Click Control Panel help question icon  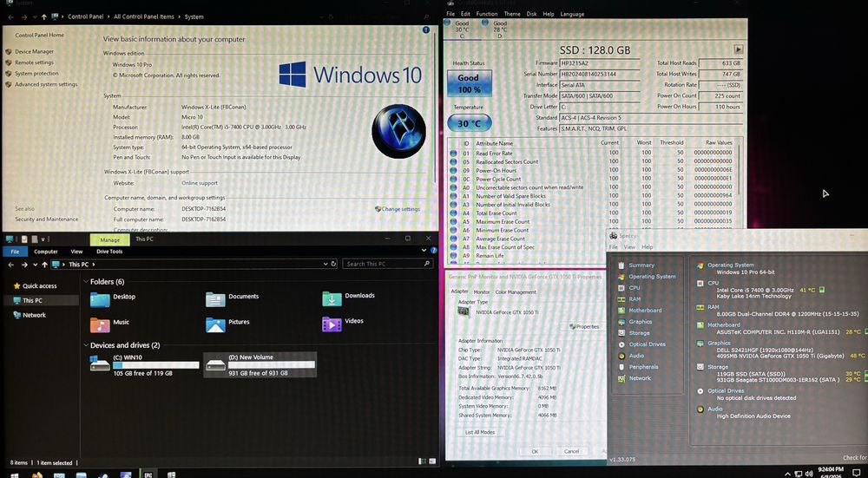tap(425, 29)
